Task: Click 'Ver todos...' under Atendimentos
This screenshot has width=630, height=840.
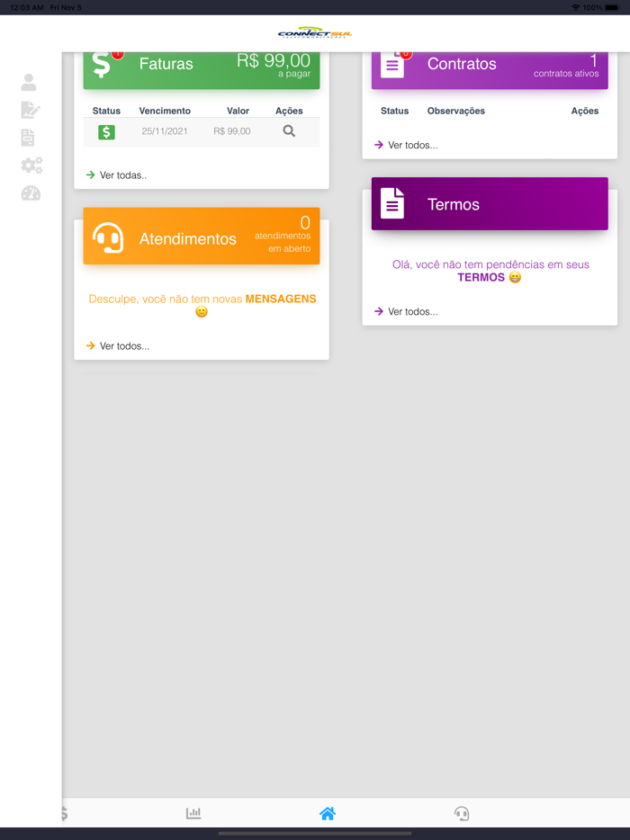Action: 124,346
